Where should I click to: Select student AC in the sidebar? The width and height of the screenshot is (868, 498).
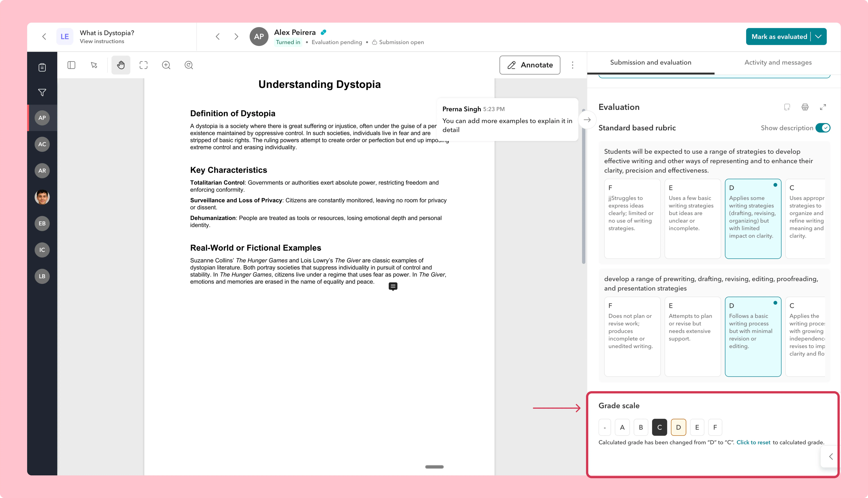(x=42, y=144)
